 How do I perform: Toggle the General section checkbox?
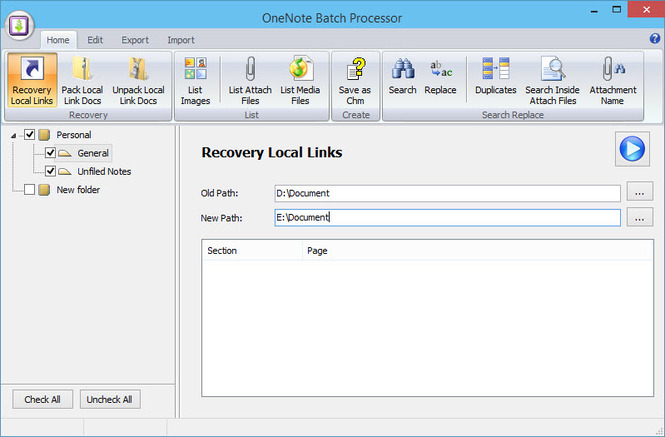click(x=50, y=153)
